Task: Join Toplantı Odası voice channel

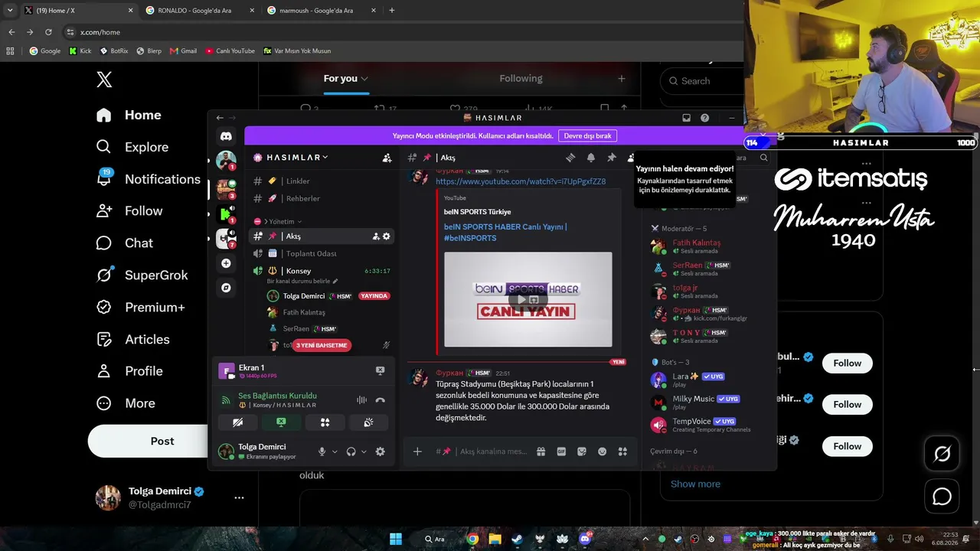Action: [x=322, y=253]
